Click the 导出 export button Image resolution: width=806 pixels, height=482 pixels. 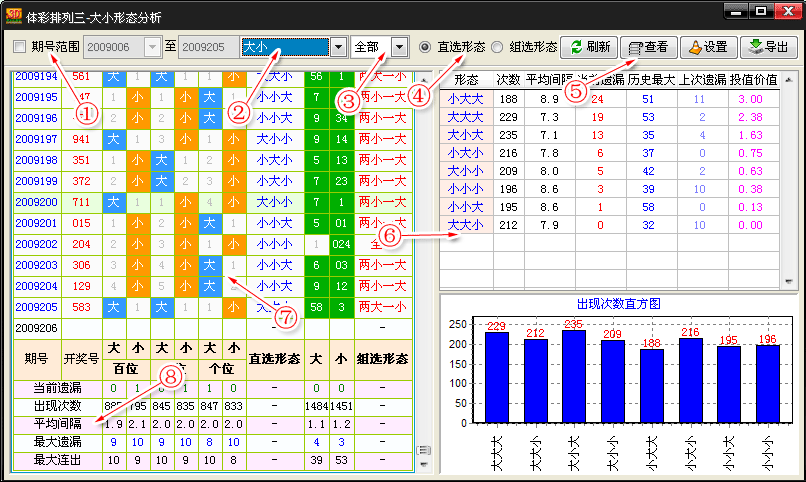(x=768, y=47)
